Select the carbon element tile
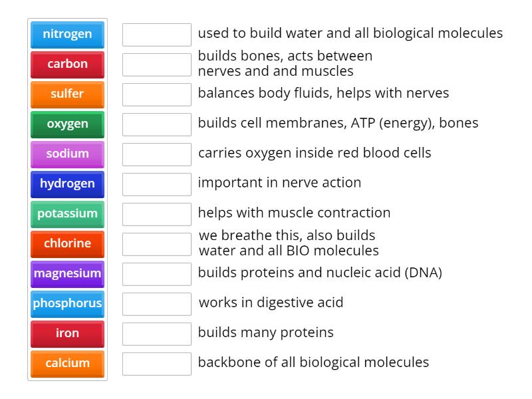Screen dimensions: 532x399 66,65
